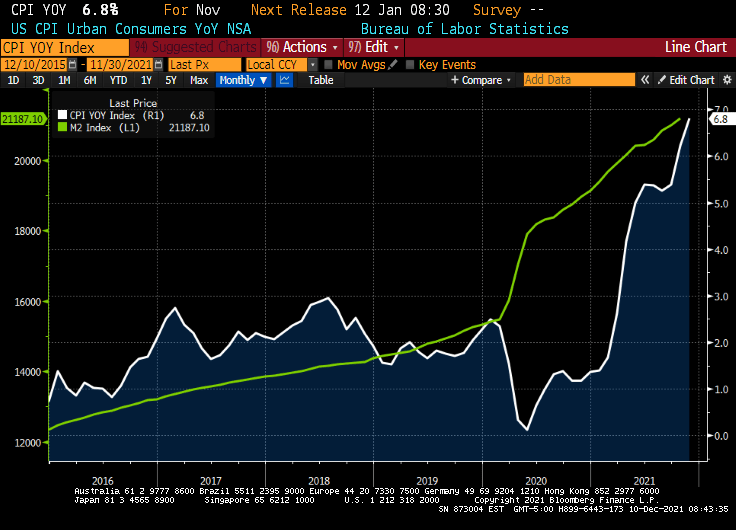Select the 5Y time range
Viewport: 736px width, 530px height.
tap(170, 80)
